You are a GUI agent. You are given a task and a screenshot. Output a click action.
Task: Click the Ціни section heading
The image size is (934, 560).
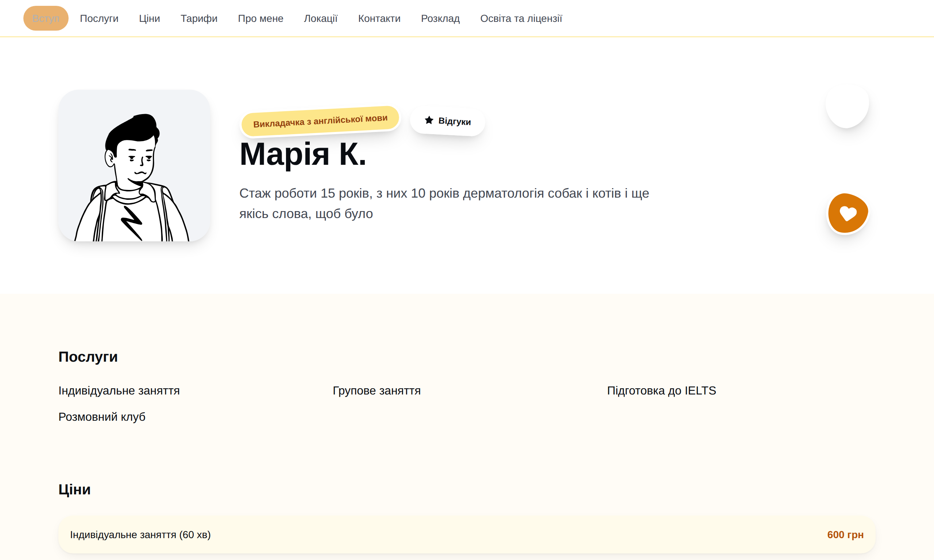click(74, 489)
